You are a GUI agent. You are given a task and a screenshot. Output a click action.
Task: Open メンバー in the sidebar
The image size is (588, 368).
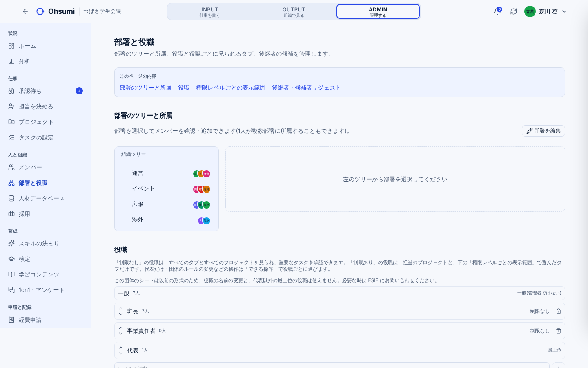coord(45,167)
